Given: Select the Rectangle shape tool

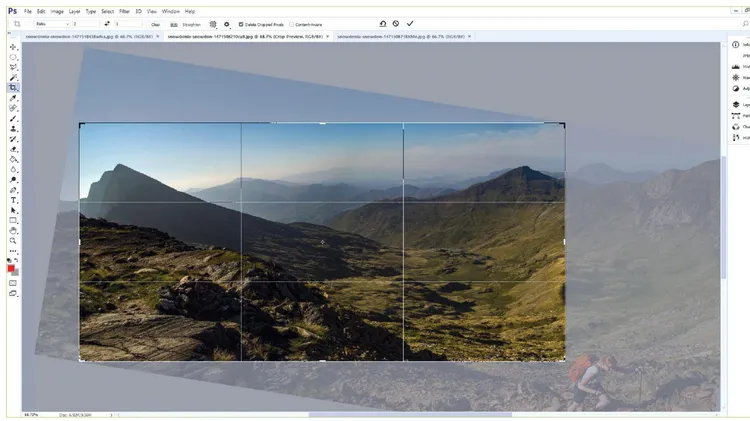Looking at the screenshot, I should [13, 221].
